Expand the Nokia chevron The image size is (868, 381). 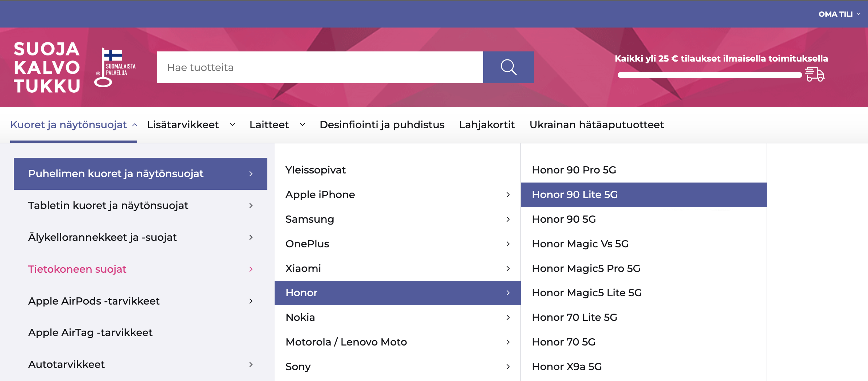click(x=508, y=318)
